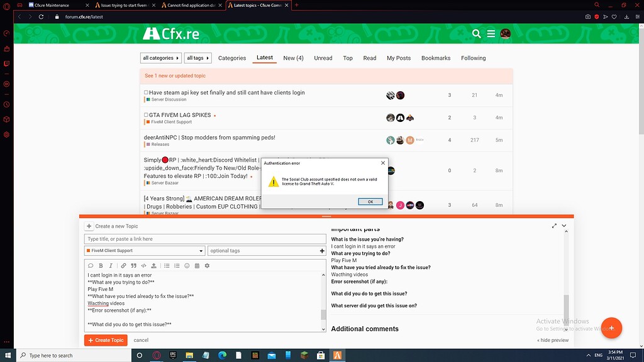Screen dimensions: 644x362
Task: Open FiveM Client Support category dropdown
Action: pos(145,250)
